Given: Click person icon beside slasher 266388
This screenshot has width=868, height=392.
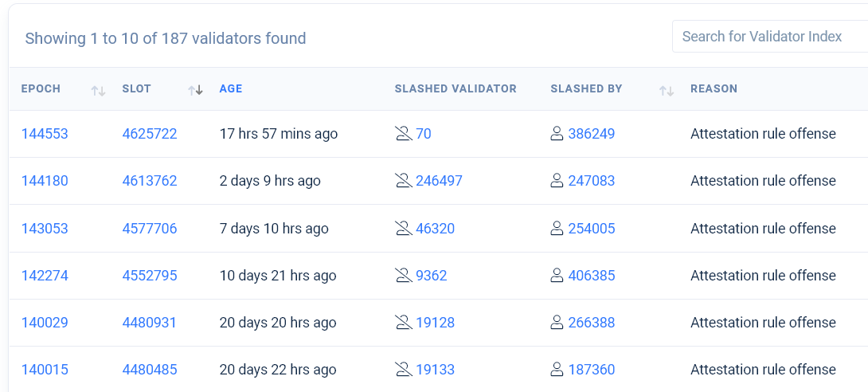Looking at the screenshot, I should coord(557,322).
